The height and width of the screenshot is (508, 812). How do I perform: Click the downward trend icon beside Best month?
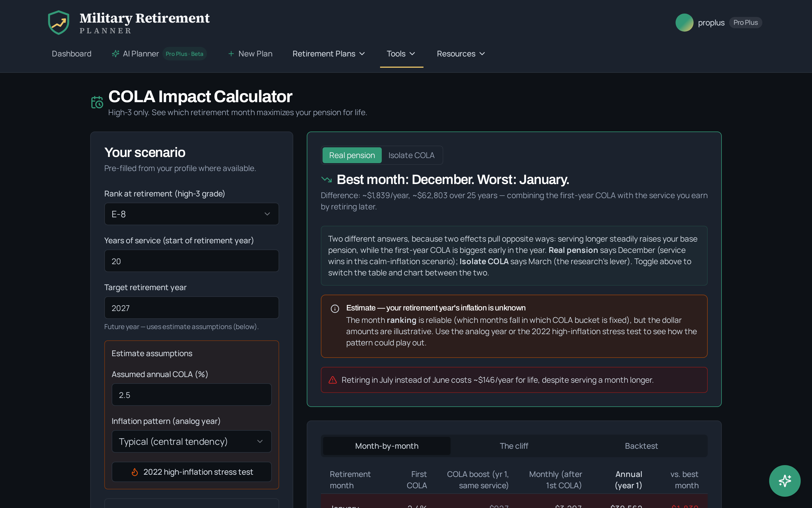326,179
